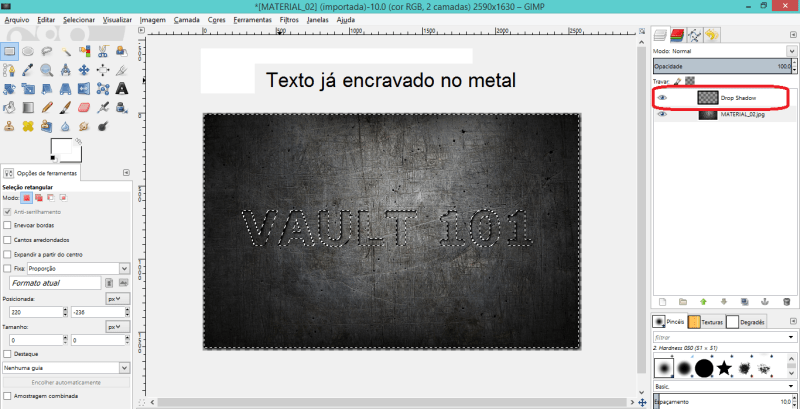Select the Paths tool

9,70
